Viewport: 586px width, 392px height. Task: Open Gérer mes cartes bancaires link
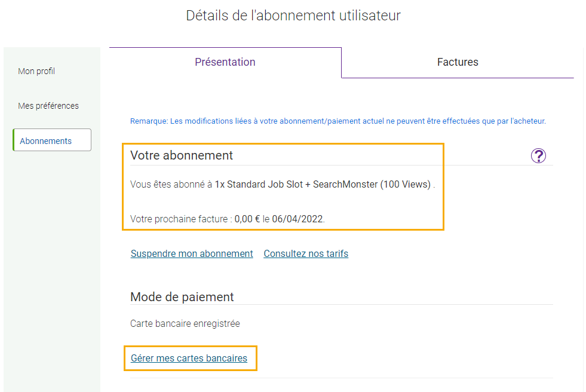click(x=189, y=359)
